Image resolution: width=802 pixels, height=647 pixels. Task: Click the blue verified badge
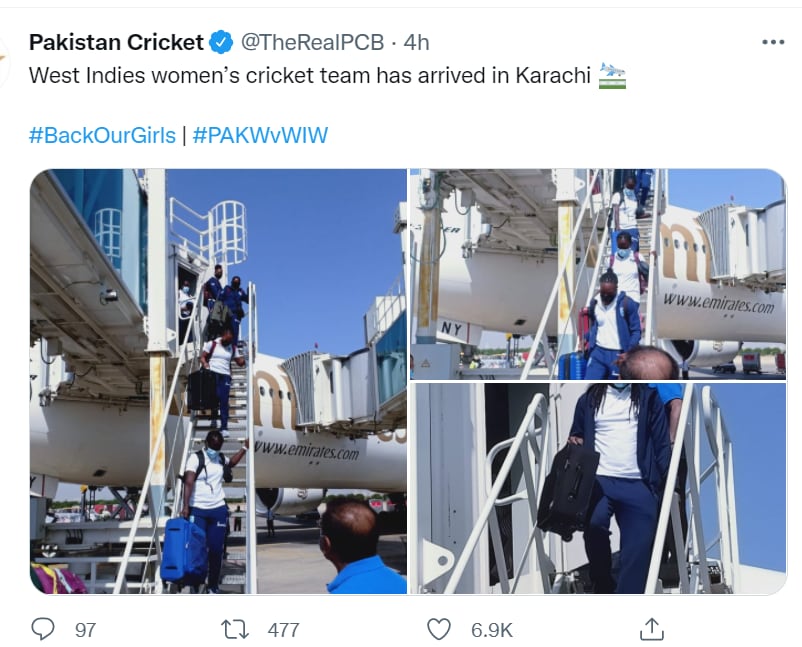pyautogui.click(x=221, y=42)
